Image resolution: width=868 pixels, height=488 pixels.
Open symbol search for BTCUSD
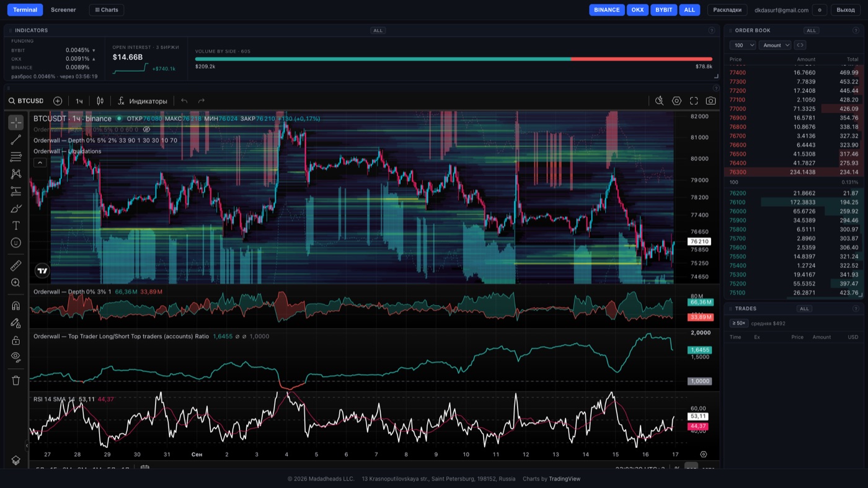pos(26,101)
